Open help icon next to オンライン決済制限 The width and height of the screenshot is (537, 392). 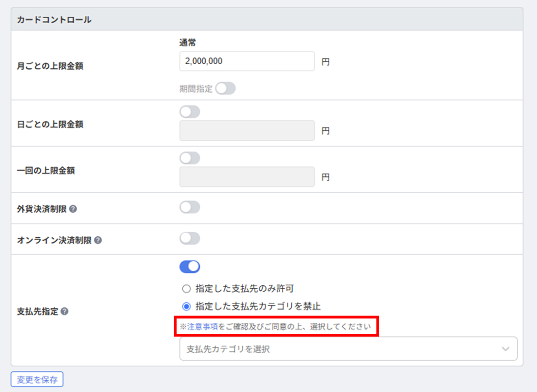tap(98, 240)
